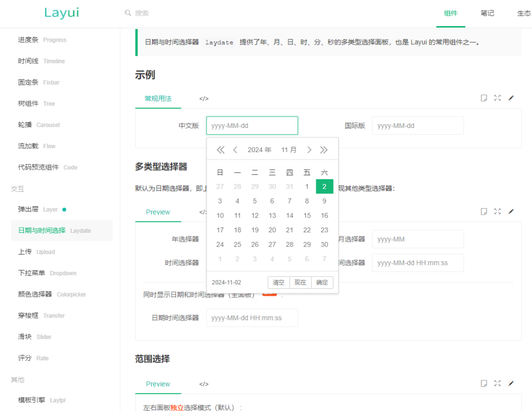Expand the 常规用法 example to fullscreen
The width and height of the screenshot is (532, 411).
[x=498, y=98]
